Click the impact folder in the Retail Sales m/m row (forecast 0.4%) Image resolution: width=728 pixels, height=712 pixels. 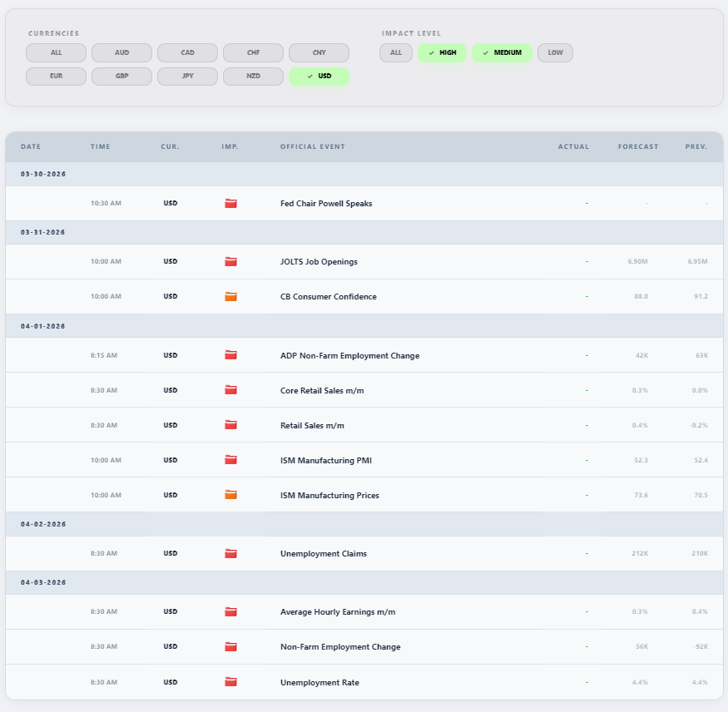click(x=230, y=425)
